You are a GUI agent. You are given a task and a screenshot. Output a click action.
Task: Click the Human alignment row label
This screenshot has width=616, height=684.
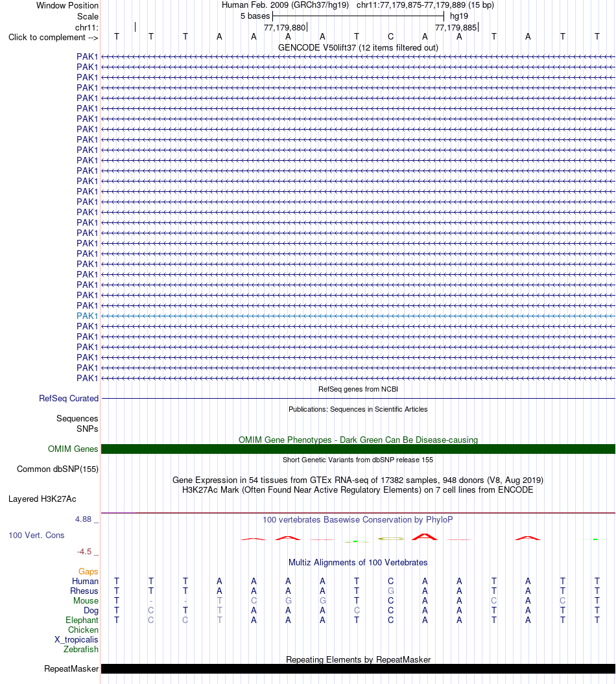click(x=85, y=581)
